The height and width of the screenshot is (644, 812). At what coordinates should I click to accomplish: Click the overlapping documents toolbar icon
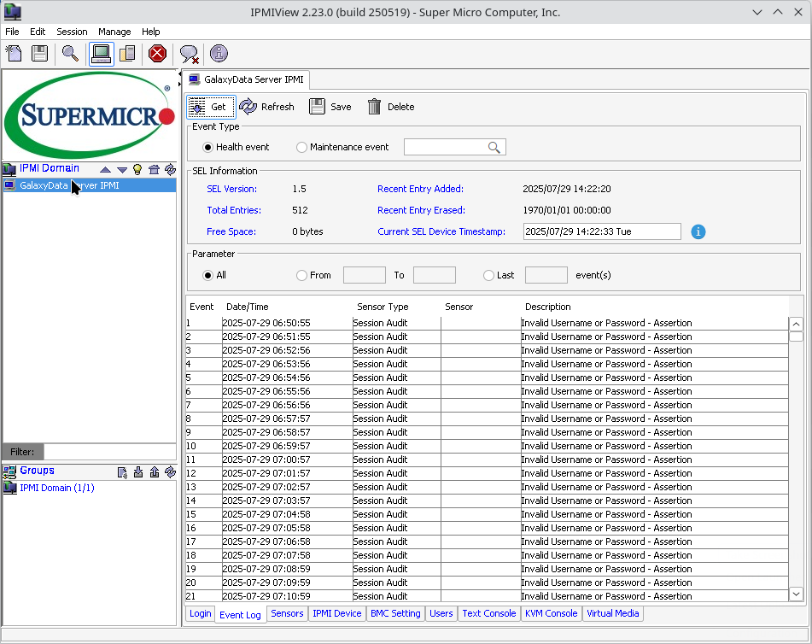click(x=127, y=53)
